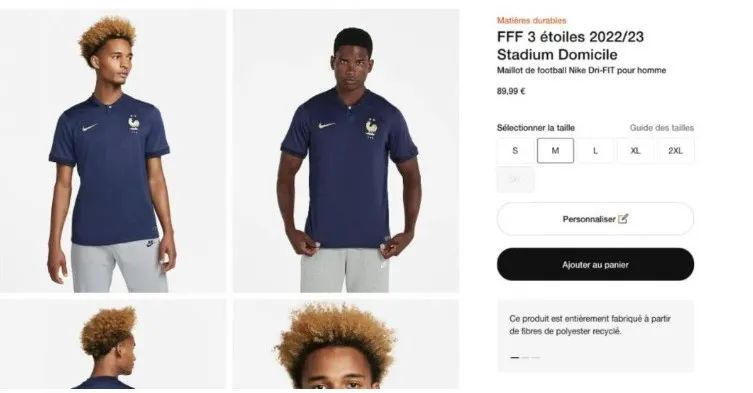Go to second info carousel indicator
753x393 pixels.
[x=525, y=357]
